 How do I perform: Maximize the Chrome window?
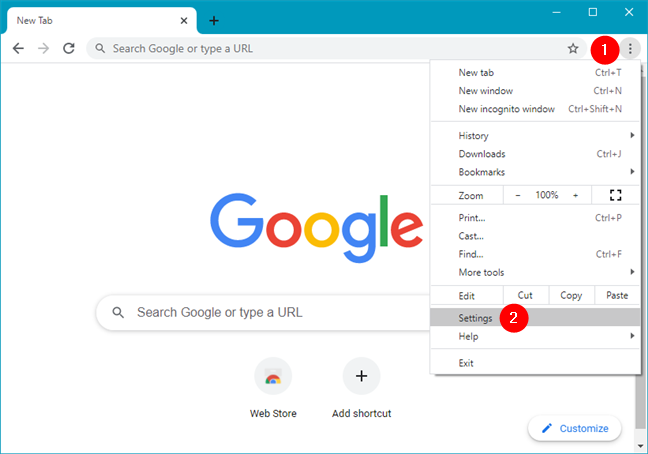tap(593, 12)
